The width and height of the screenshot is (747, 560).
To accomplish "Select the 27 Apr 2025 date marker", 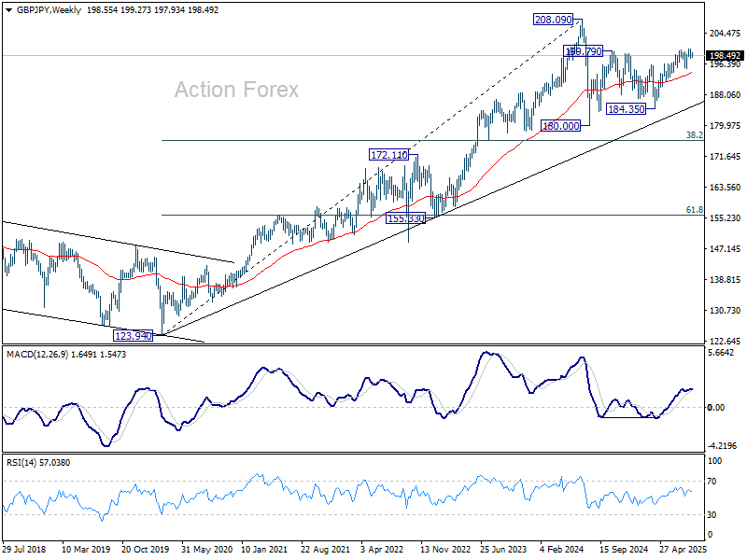I will click(x=683, y=549).
